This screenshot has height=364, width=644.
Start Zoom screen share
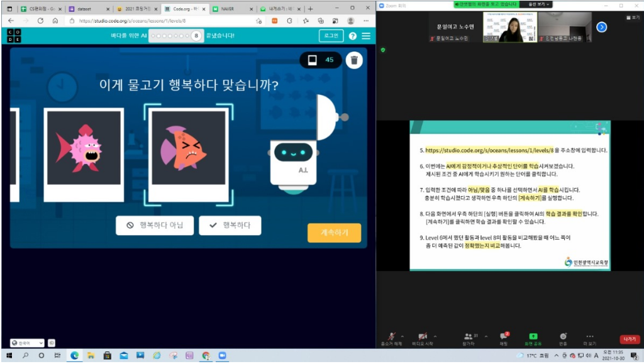[533, 339]
